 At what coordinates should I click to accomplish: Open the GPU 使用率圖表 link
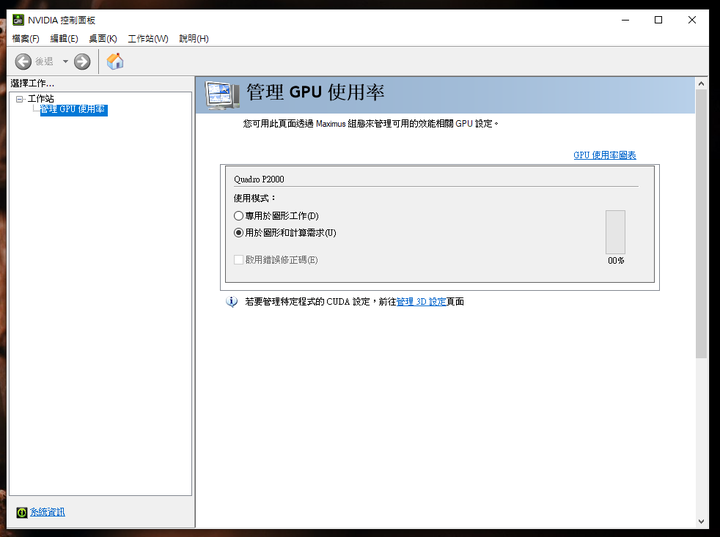pos(605,155)
